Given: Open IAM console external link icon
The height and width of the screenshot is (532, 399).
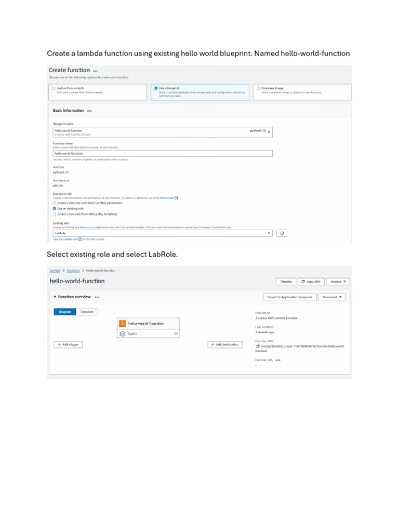Looking at the screenshot, I should click(176, 198).
